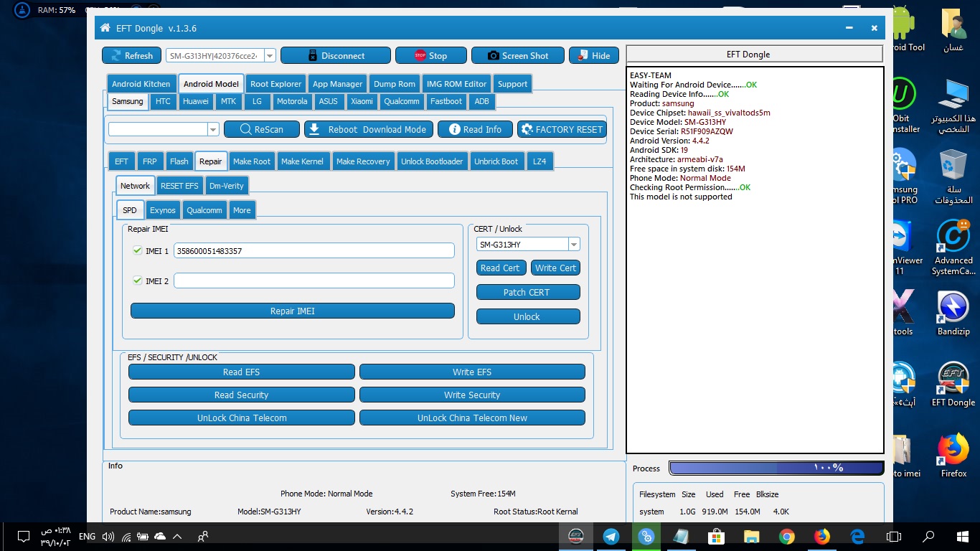Select the Bandizip desktop shortcut
This screenshot has width=980, height=551.
(x=953, y=314)
